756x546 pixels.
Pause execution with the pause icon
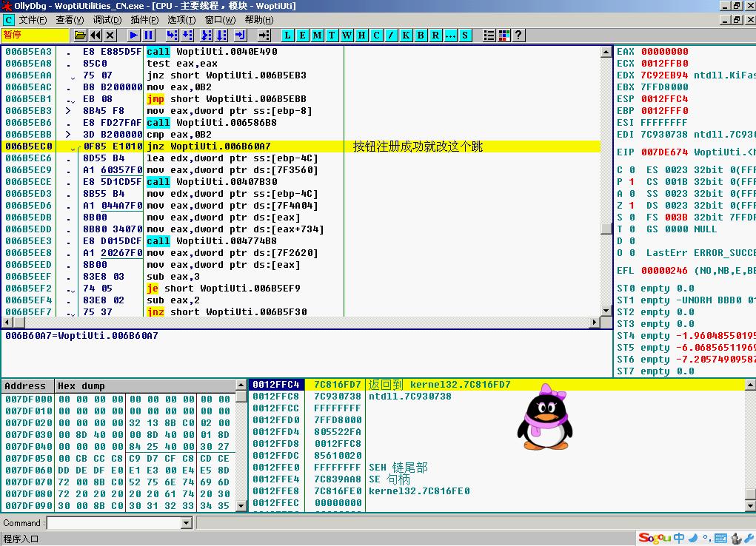pos(149,36)
